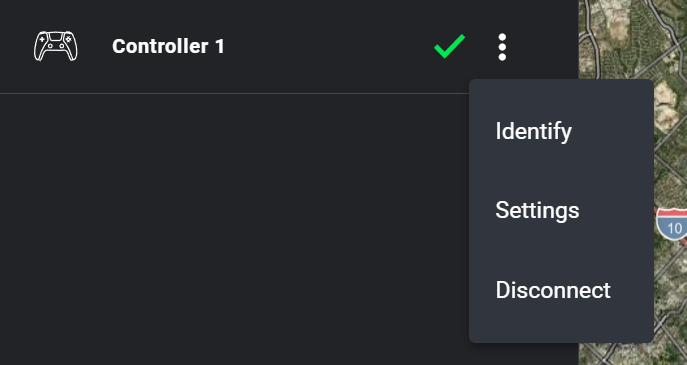Viewport: 687px width, 365px height.
Task: Toggle the vertical ellipsis overflow button
Action: 502,47
